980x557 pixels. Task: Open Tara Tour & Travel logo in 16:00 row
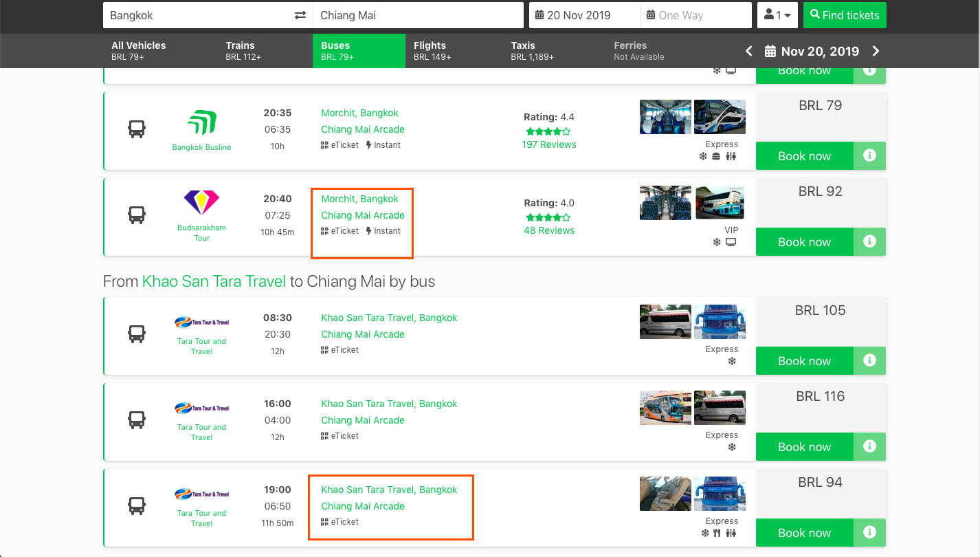[201, 408]
